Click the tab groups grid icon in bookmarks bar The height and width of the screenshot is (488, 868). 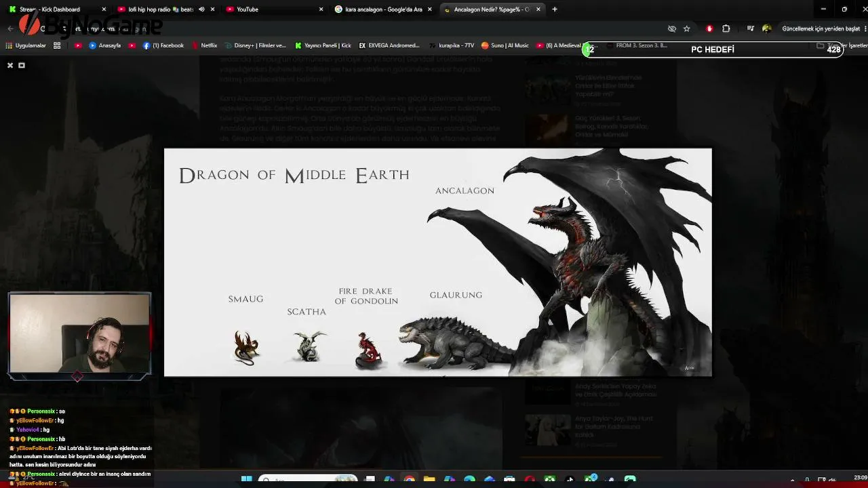pyautogui.click(x=57, y=45)
